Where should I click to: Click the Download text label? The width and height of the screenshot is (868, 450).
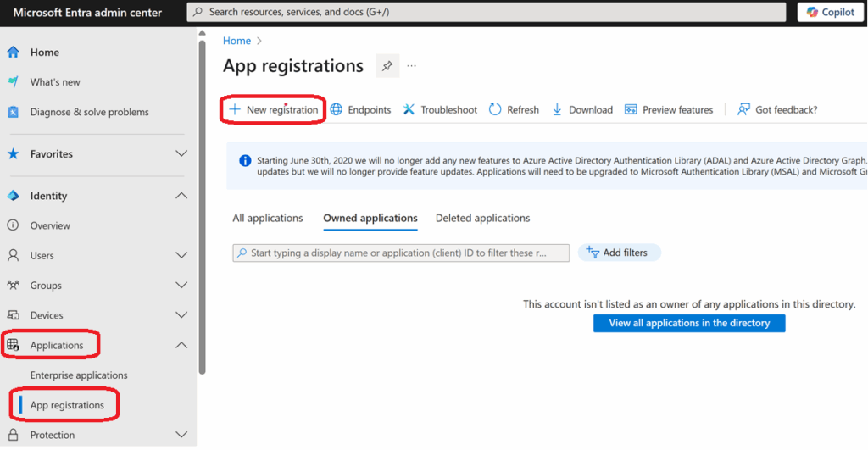click(x=591, y=109)
